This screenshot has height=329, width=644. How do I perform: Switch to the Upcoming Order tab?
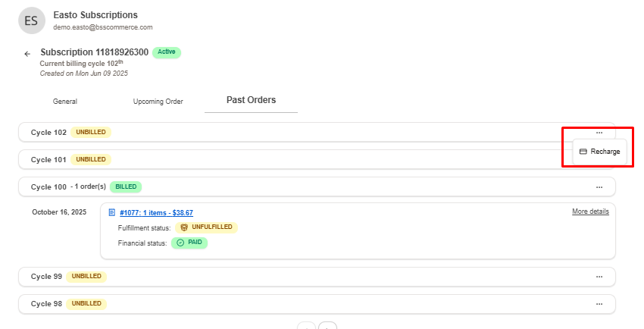[x=158, y=102]
